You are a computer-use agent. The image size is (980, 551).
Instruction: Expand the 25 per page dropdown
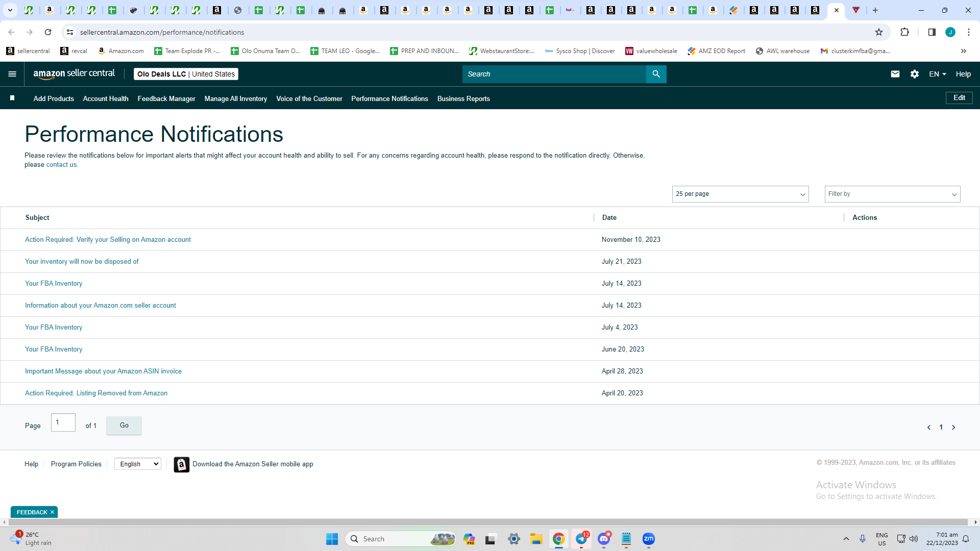pyautogui.click(x=740, y=194)
